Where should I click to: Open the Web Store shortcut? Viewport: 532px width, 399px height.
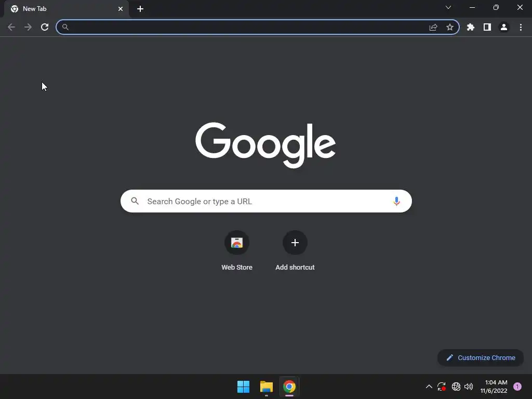click(237, 250)
